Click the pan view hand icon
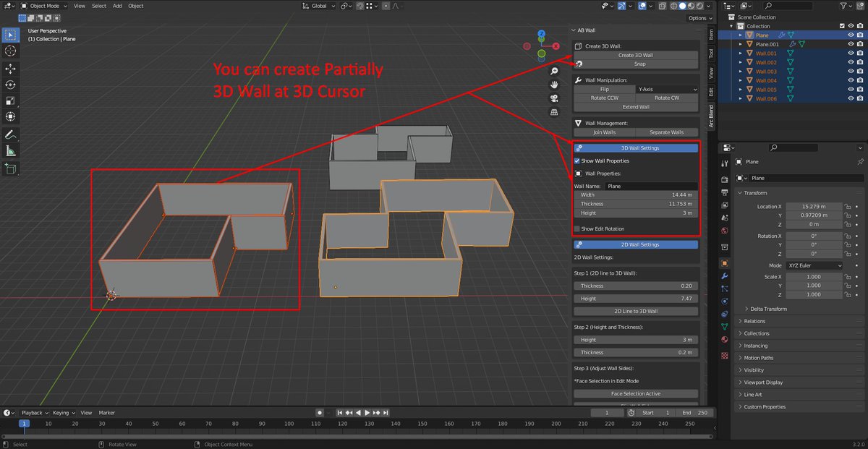The width and height of the screenshot is (868, 449). tap(554, 85)
